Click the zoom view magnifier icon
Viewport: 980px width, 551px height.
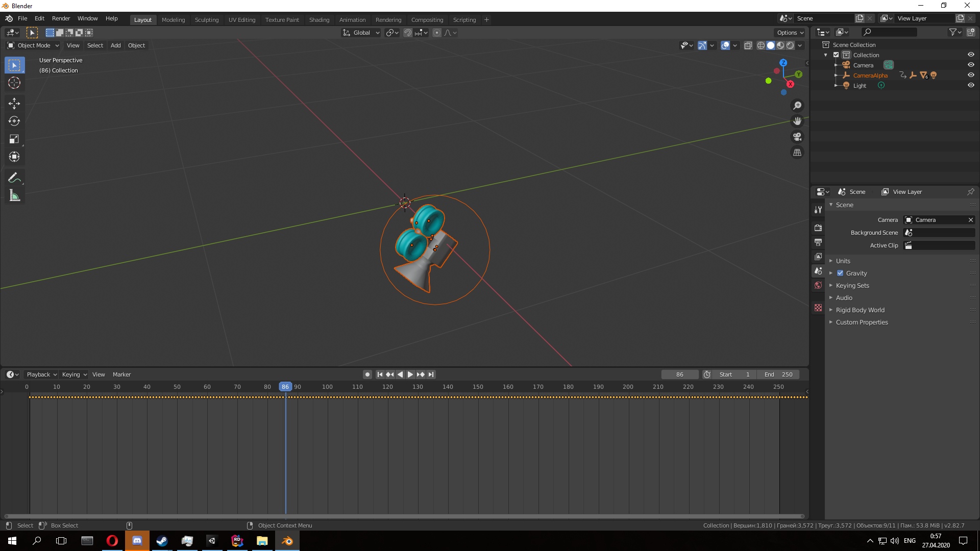(x=797, y=106)
